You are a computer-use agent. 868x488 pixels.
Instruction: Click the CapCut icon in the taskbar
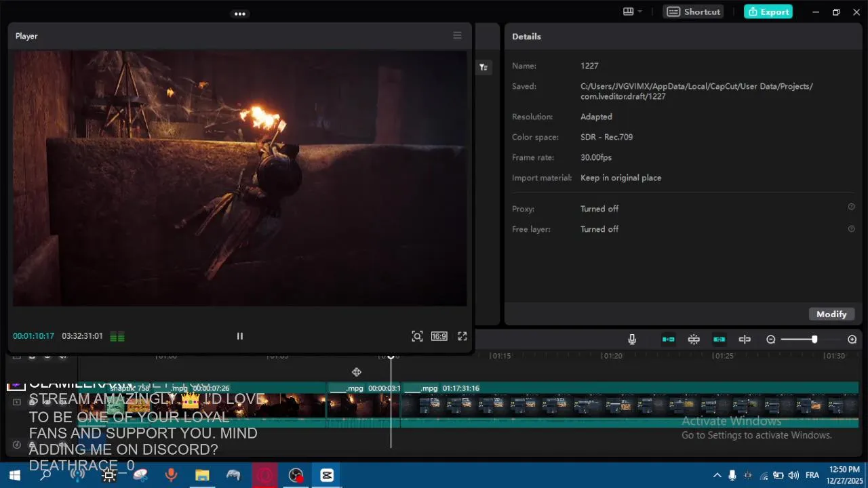click(327, 475)
